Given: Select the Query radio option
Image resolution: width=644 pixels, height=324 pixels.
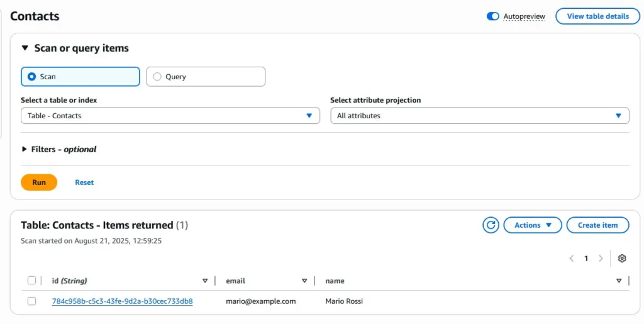Looking at the screenshot, I should point(157,77).
